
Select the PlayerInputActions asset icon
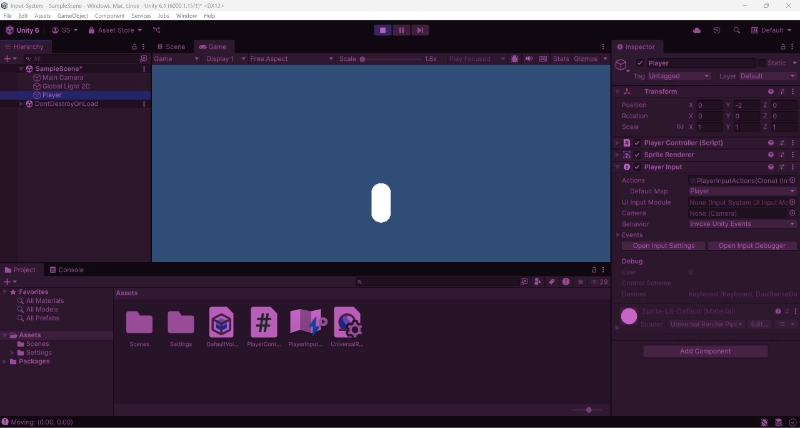[306, 323]
